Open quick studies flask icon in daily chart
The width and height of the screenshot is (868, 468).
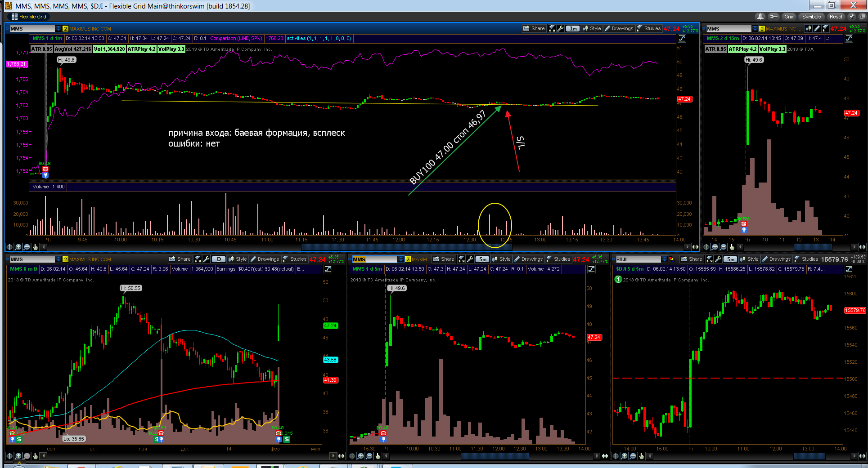click(198, 259)
